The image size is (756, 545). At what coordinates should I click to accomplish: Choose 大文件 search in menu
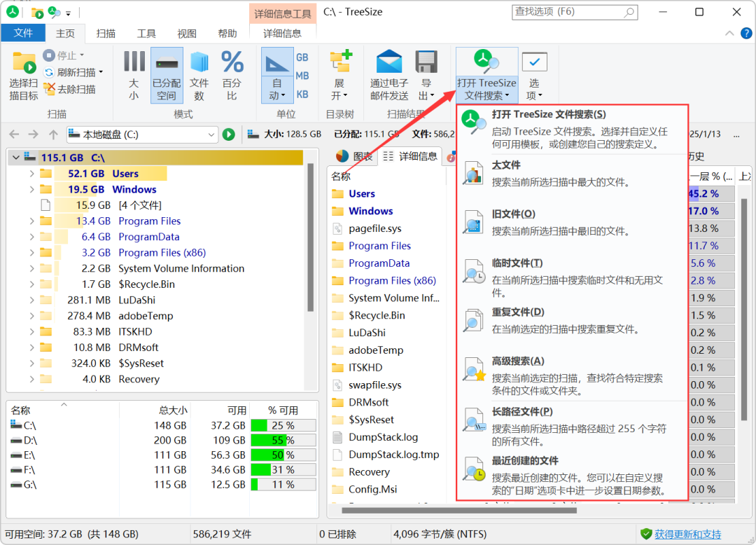(x=573, y=174)
